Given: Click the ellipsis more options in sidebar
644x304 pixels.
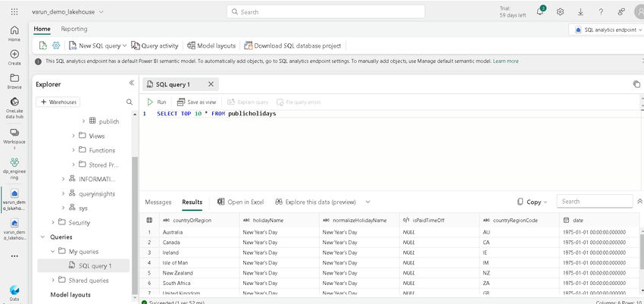Looking at the screenshot, I should tap(14, 256).
